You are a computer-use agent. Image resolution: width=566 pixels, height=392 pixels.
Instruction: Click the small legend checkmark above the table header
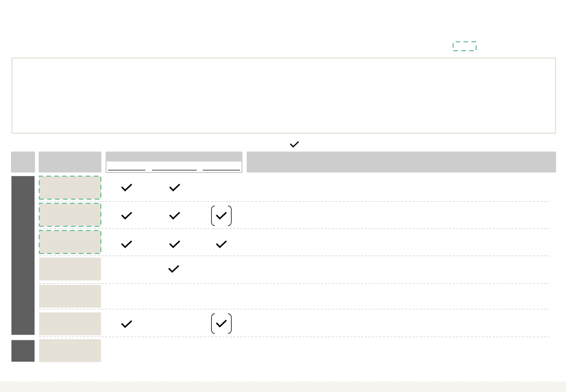[x=295, y=144]
